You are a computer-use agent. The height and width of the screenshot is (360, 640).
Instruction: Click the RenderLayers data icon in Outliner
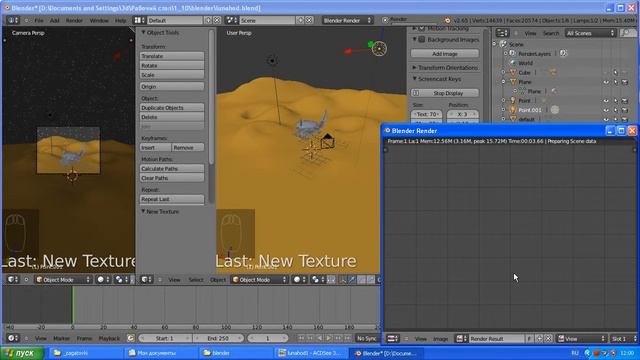pos(563,53)
